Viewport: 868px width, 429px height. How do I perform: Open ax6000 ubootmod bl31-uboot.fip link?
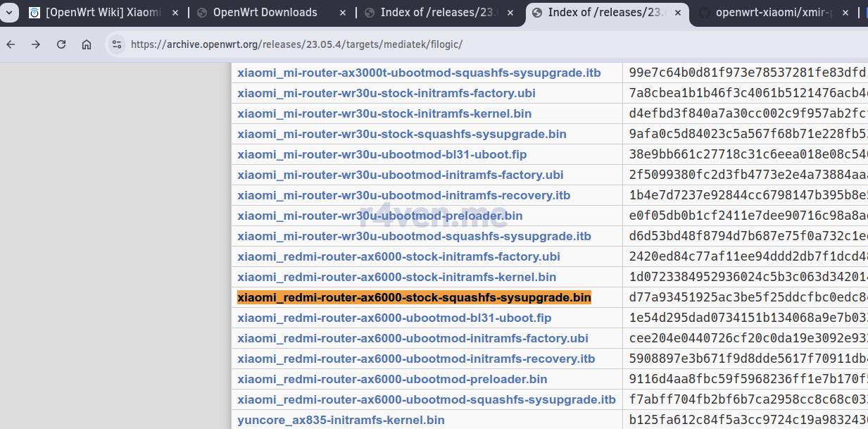pos(394,318)
